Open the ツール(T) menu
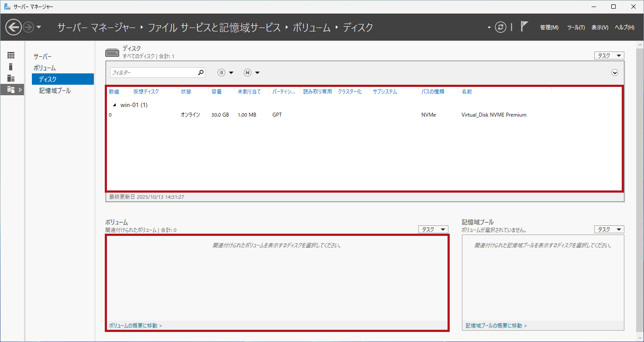This screenshot has height=342, width=644. [575, 28]
